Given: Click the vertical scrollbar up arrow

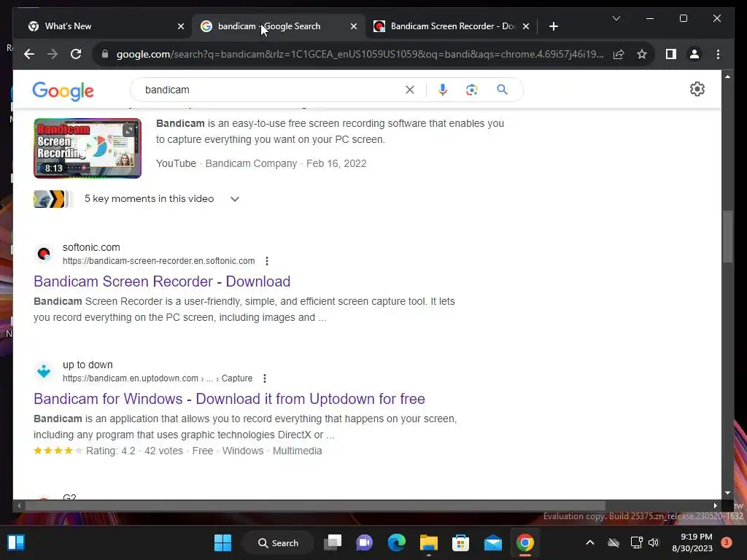Looking at the screenshot, I should (727, 77).
